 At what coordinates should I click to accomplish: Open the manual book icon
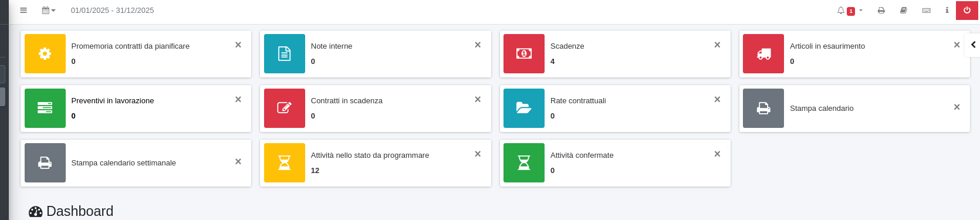(x=904, y=10)
